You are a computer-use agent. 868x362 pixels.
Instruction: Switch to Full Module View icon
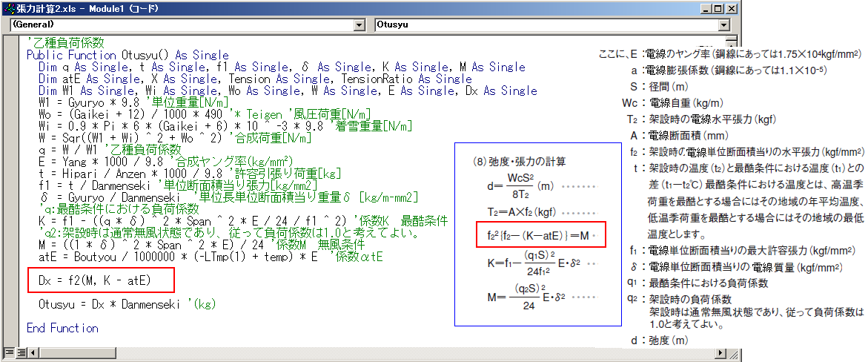[x=21, y=352]
